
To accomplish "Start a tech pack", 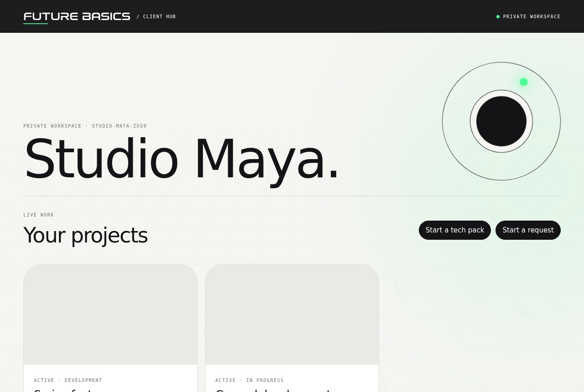I will [455, 230].
